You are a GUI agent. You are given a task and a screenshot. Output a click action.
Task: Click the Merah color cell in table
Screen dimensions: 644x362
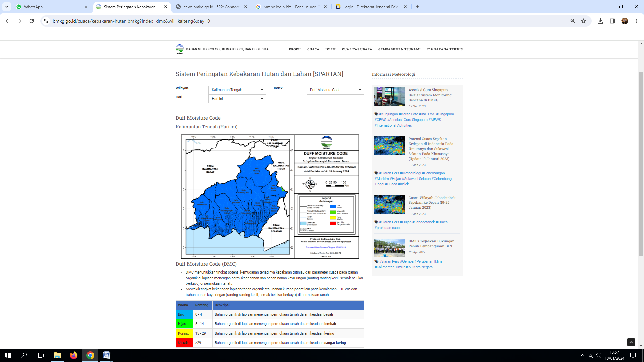(184, 343)
